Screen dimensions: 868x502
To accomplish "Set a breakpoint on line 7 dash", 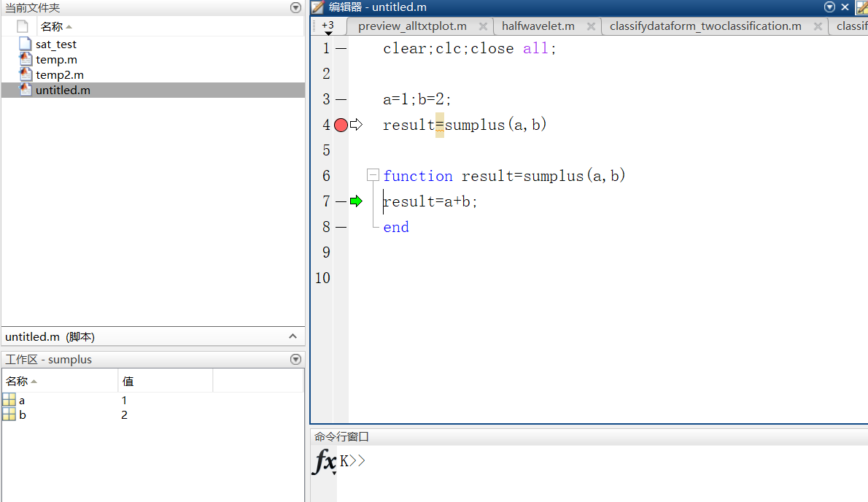I will pyautogui.click(x=341, y=201).
